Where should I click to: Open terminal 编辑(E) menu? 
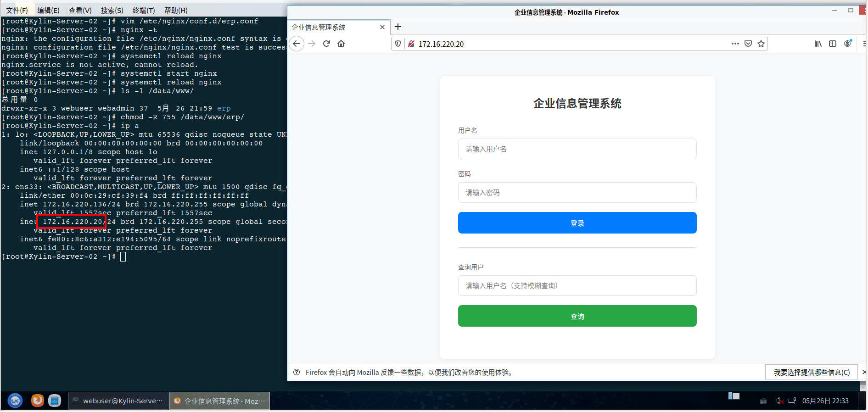[48, 10]
